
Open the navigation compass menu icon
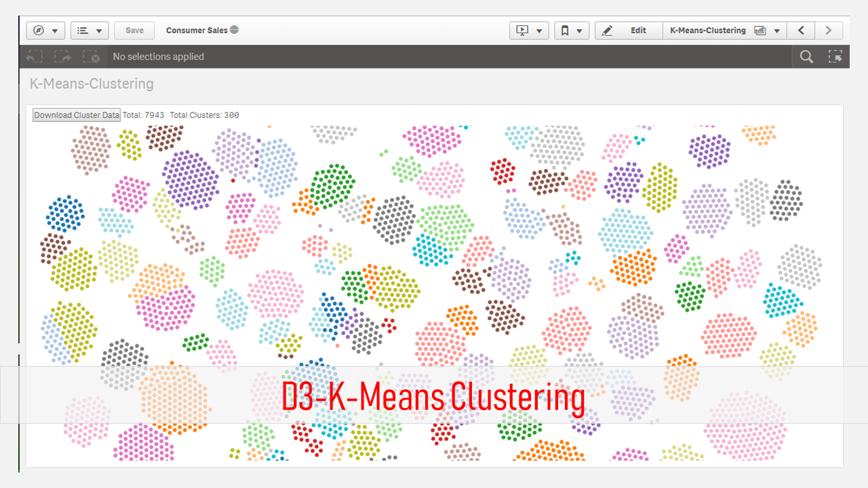tap(38, 30)
